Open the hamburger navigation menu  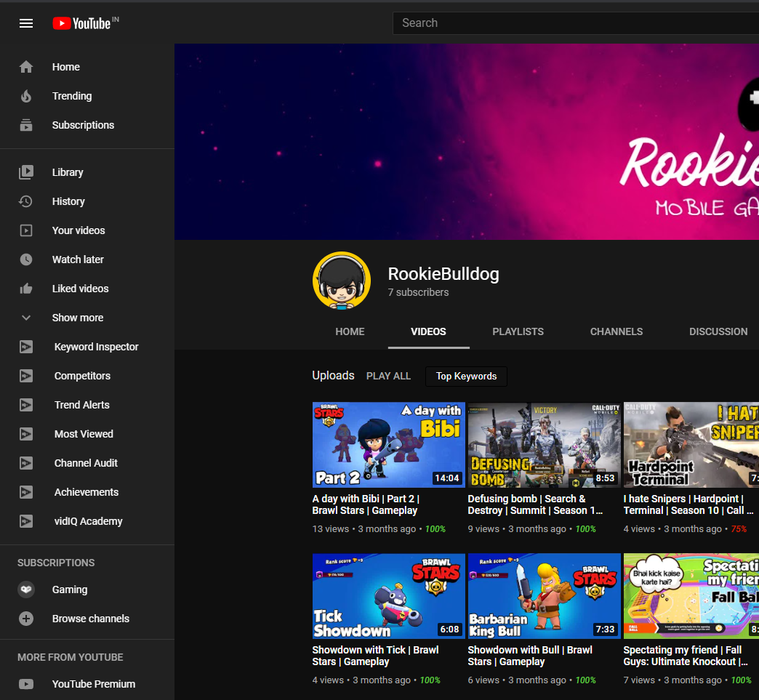[x=26, y=23]
